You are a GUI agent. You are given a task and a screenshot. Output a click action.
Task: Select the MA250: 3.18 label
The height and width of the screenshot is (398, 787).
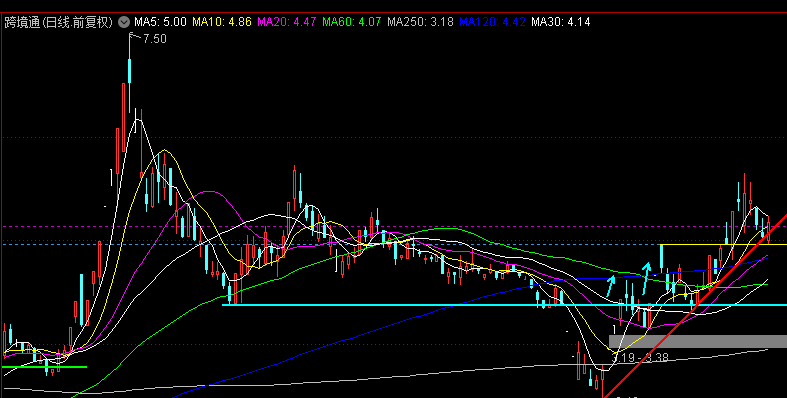(x=420, y=22)
